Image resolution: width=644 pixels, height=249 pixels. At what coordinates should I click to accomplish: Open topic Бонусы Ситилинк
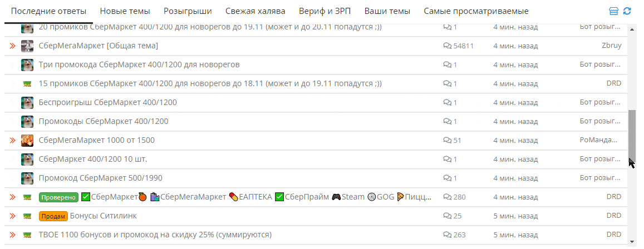coord(104,216)
